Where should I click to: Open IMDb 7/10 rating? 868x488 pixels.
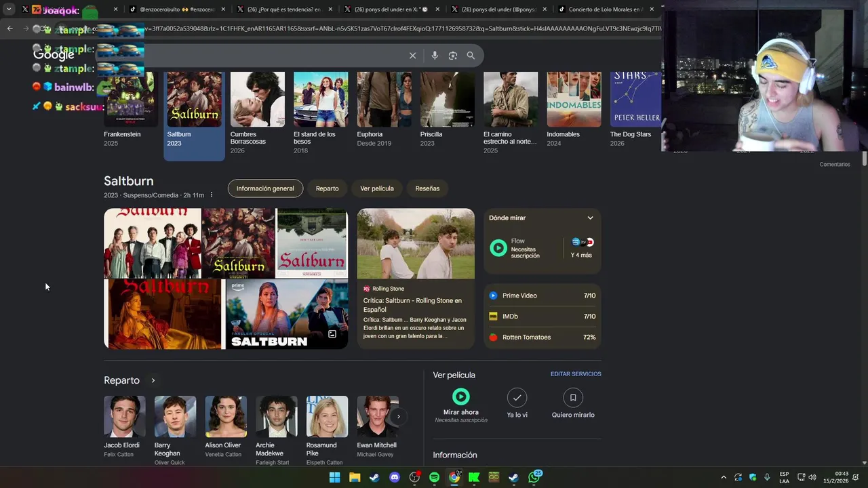[x=542, y=317]
